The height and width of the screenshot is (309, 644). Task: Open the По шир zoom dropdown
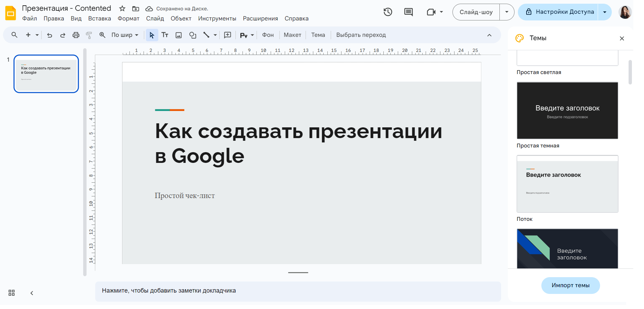click(125, 35)
